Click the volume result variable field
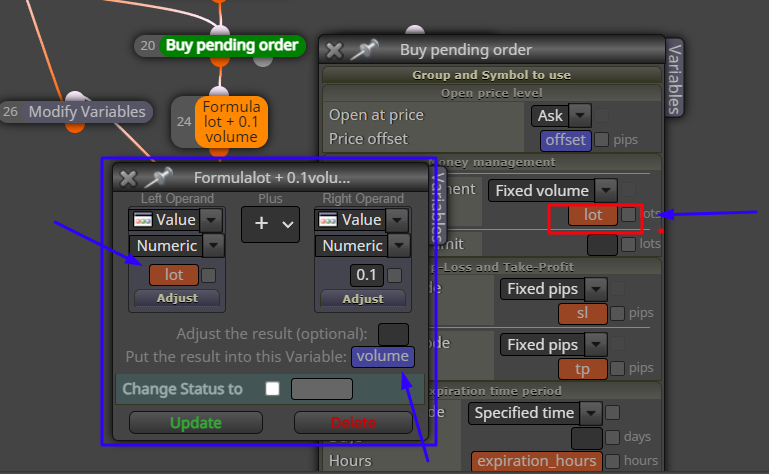This screenshot has height=474, width=769. click(x=383, y=357)
